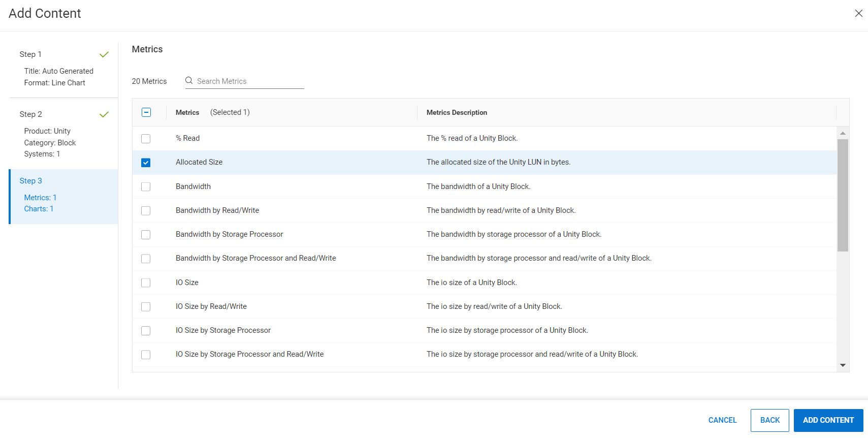Click the Step 2 green checkmark
The width and height of the screenshot is (868, 438).
coord(104,114)
